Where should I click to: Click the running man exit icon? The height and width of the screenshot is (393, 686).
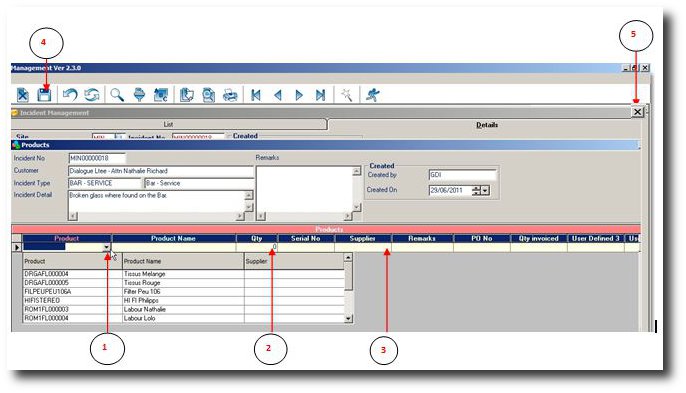(372, 95)
